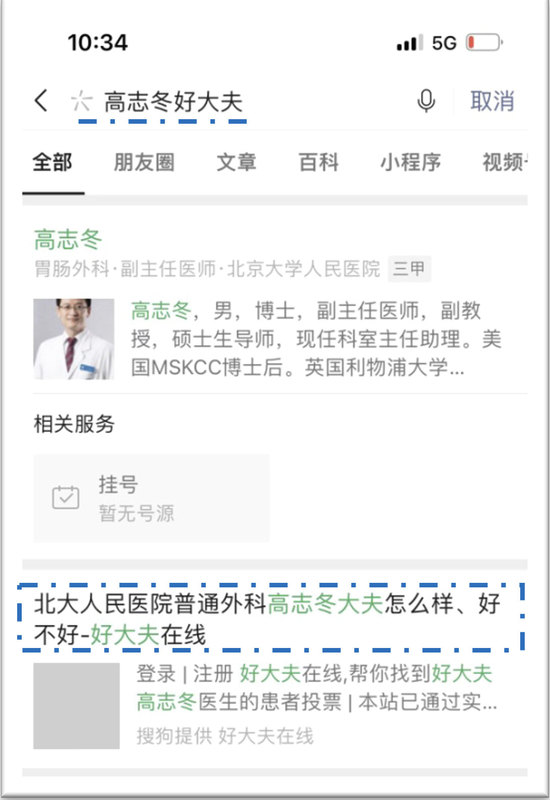Tap the battery indicator in the status bar
Viewport: 550px width, 800px height.
click(x=484, y=42)
